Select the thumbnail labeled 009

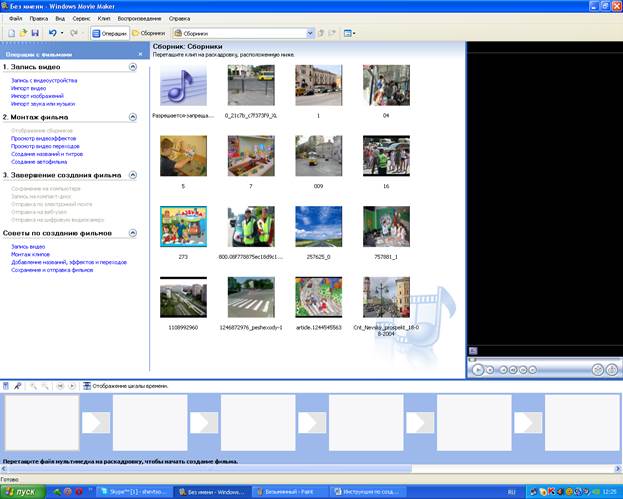[x=318, y=156]
